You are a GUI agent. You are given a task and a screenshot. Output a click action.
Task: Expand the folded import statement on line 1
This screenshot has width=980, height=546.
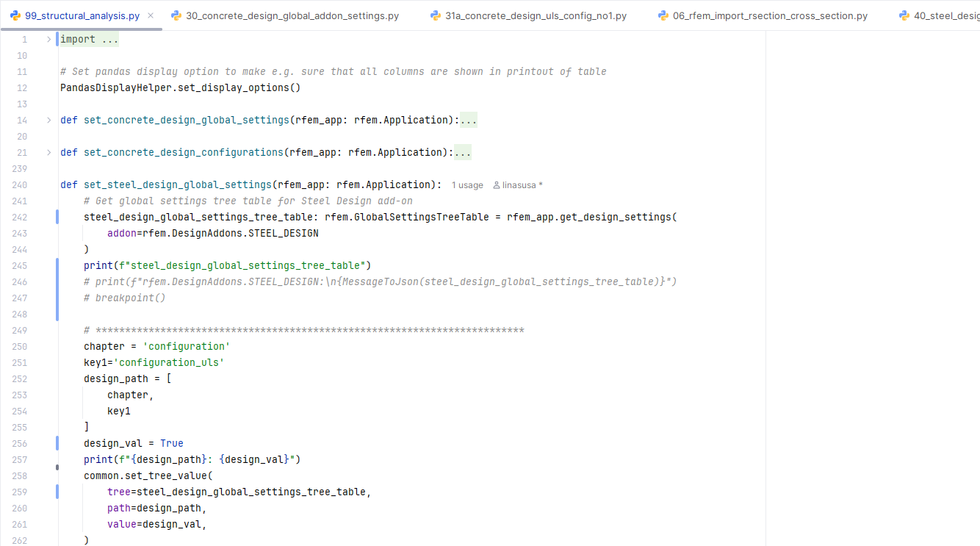[x=48, y=38]
